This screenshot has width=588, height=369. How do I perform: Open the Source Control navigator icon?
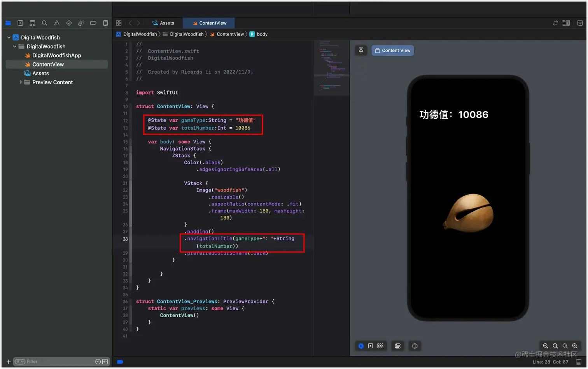coord(20,23)
